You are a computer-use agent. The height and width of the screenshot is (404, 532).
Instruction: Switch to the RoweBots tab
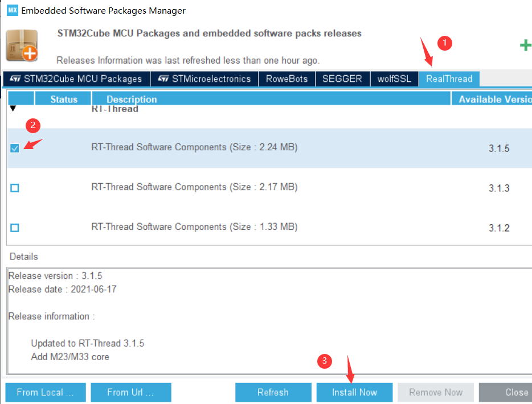[287, 79]
